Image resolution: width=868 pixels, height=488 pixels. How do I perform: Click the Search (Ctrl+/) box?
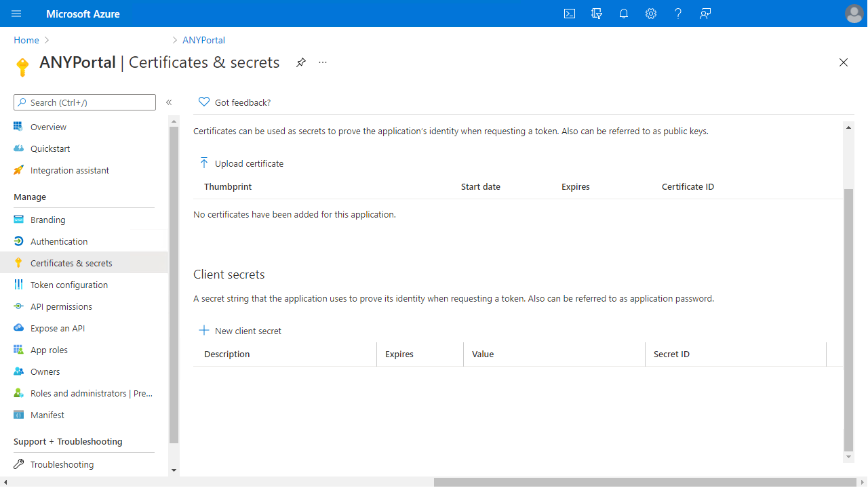[85, 102]
